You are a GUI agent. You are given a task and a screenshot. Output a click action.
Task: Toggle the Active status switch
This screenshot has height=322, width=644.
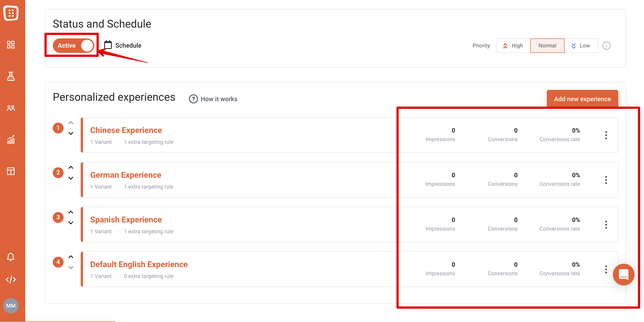point(73,45)
